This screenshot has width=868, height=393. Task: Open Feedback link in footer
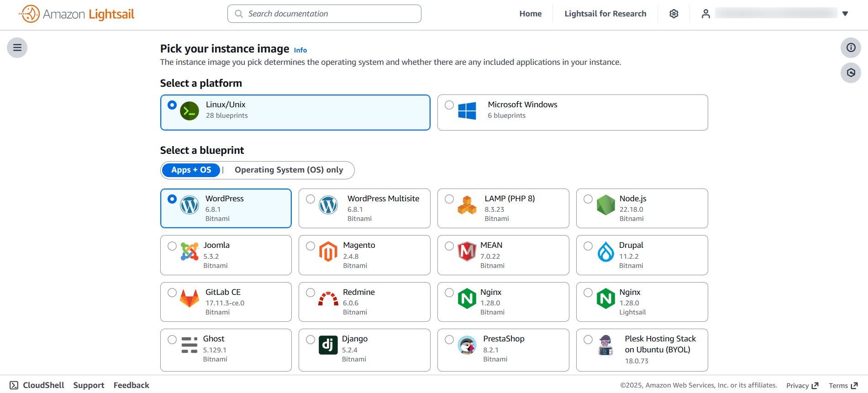pos(132,385)
